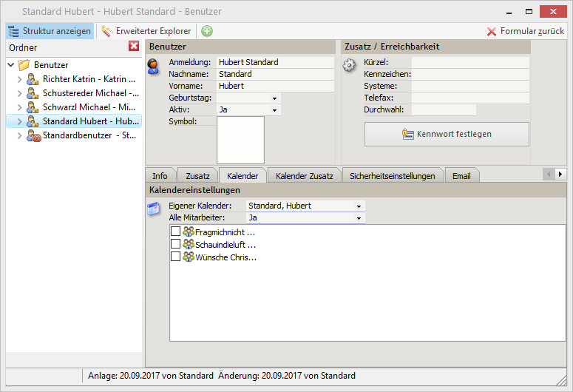Screen dimensions: 573x392
Task: Click the Benutzer folder icon
Action: [x=24, y=65]
